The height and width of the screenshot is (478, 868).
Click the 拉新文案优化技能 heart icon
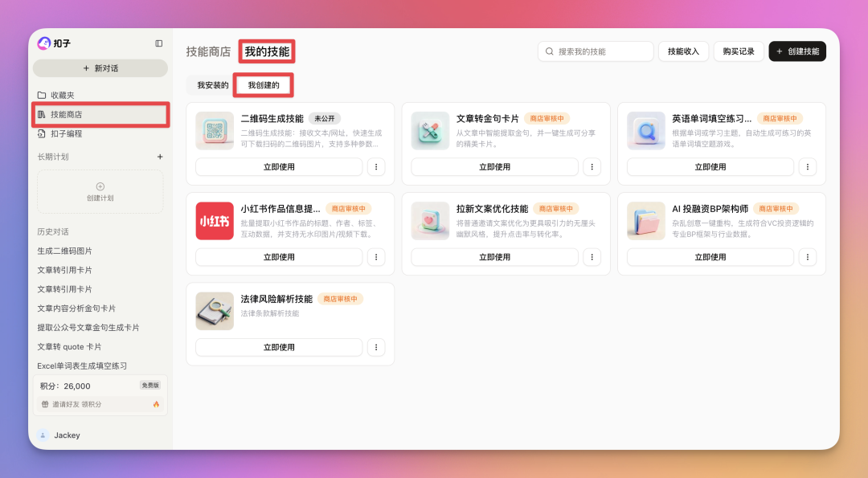[430, 221]
